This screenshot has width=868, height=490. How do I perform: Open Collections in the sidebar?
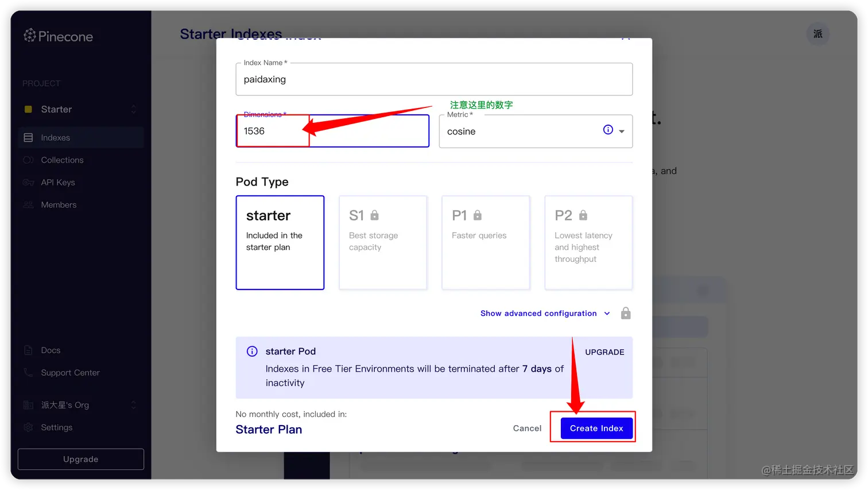(62, 160)
